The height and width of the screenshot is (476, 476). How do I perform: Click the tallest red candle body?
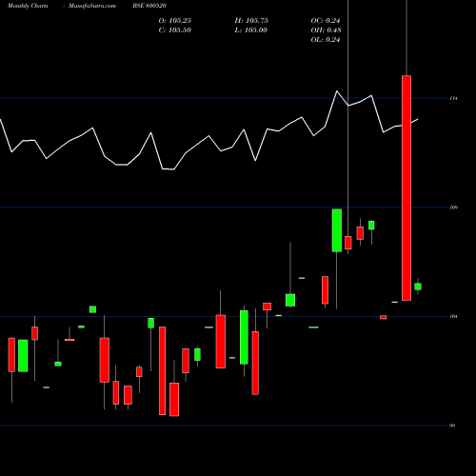407,188
